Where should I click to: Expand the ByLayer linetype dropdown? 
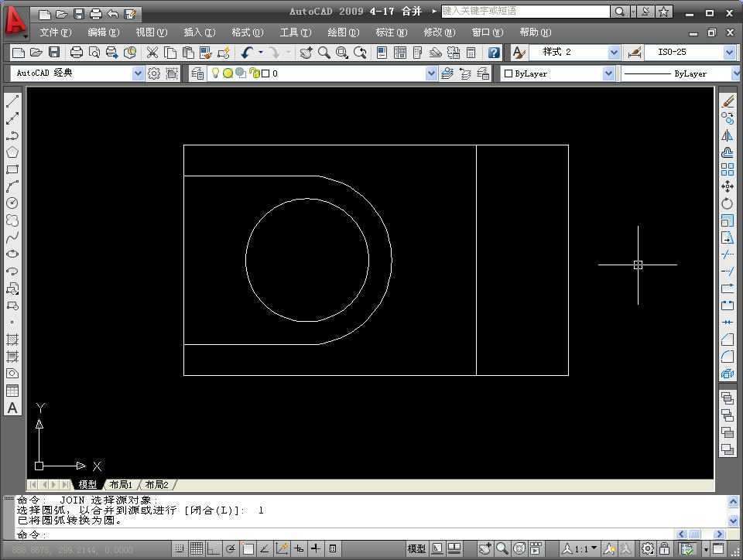[x=736, y=73]
